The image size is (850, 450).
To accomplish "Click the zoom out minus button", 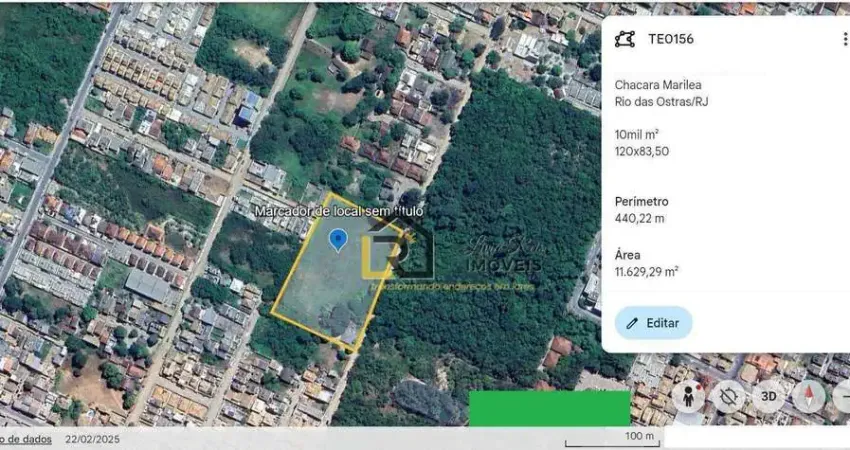I will tap(843, 396).
